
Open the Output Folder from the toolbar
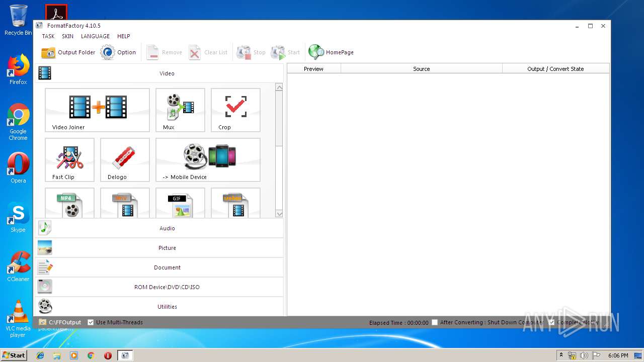(x=68, y=52)
